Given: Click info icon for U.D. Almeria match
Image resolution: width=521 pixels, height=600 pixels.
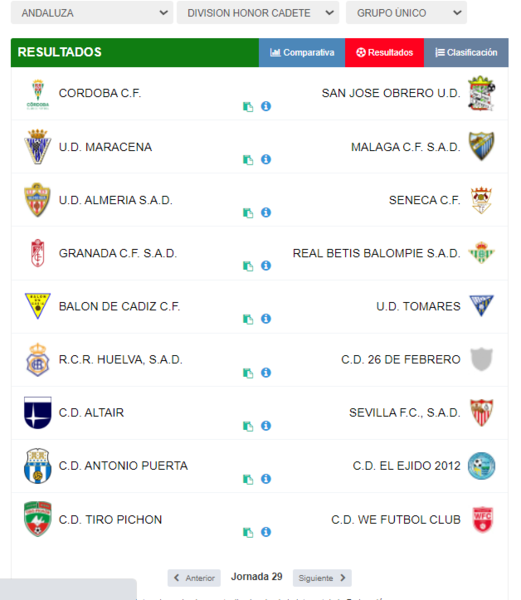Looking at the screenshot, I should click(266, 212).
